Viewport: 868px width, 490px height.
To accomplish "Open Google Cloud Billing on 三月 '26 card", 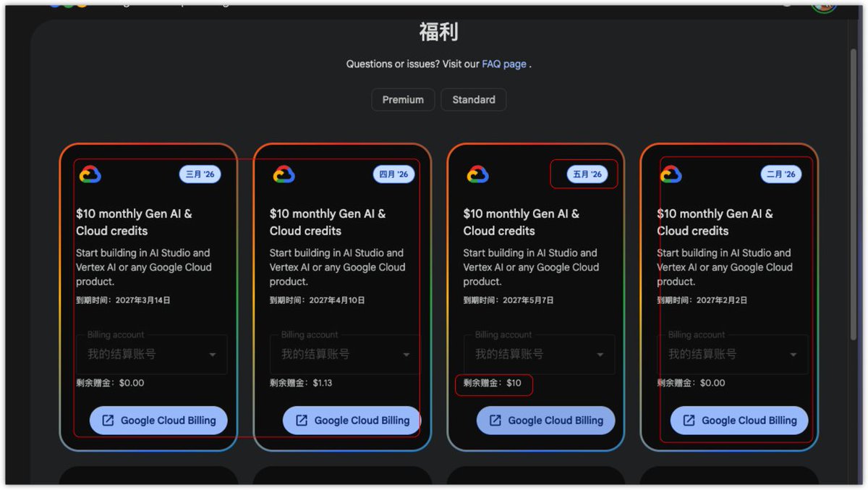I will (x=158, y=421).
